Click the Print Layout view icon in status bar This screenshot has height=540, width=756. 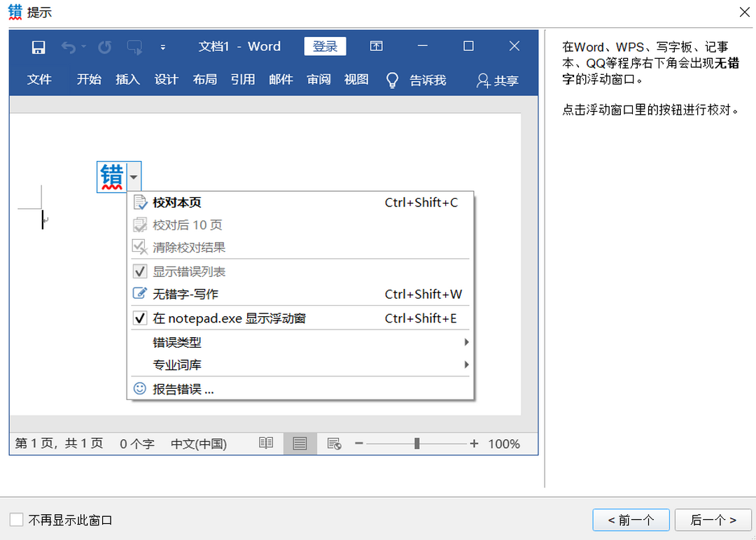[x=300, y=443]
